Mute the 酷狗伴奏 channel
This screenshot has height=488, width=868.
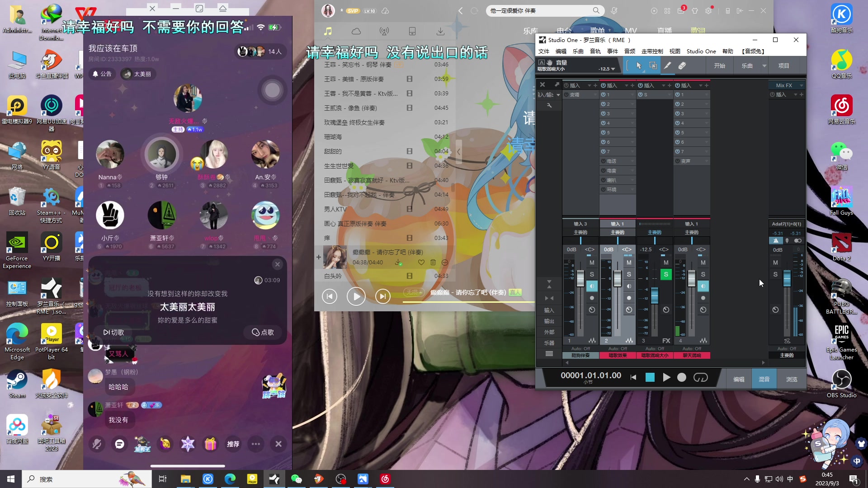pyautogui.click(x=592, y=263)
